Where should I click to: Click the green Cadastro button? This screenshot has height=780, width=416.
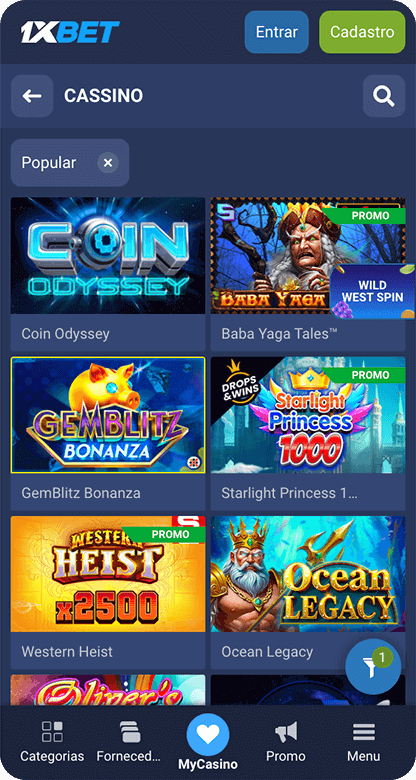click(362, 32)
